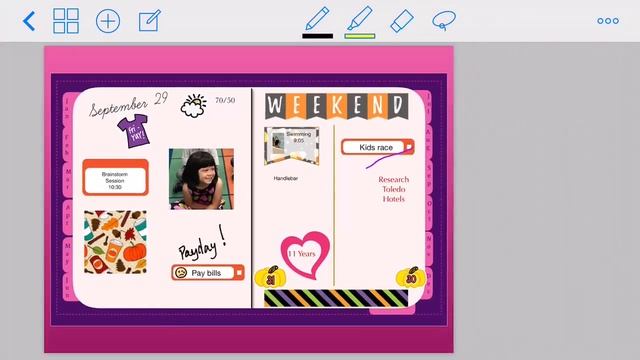Tap the WEEKEND banner header

(336, 106)
